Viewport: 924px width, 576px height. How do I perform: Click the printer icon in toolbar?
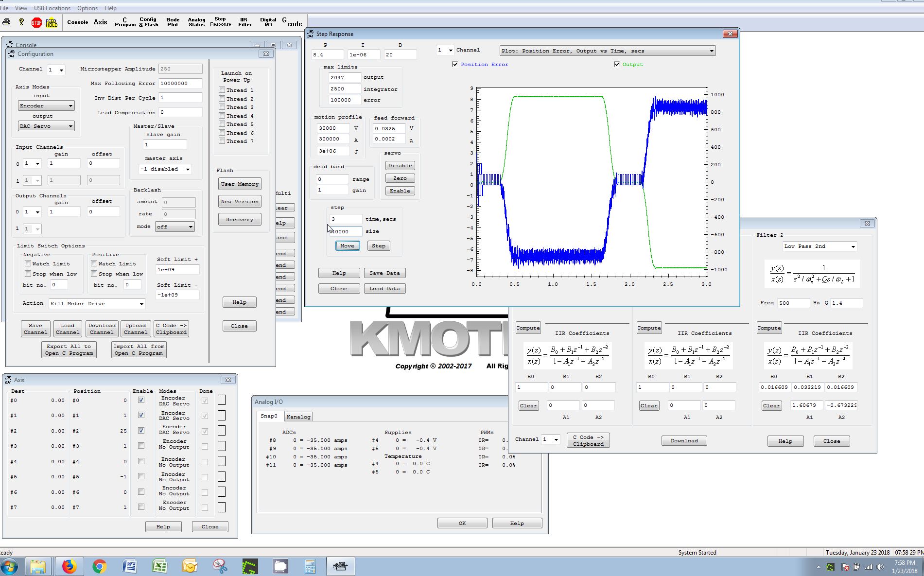pyautogui.click(x=7, y=22)
